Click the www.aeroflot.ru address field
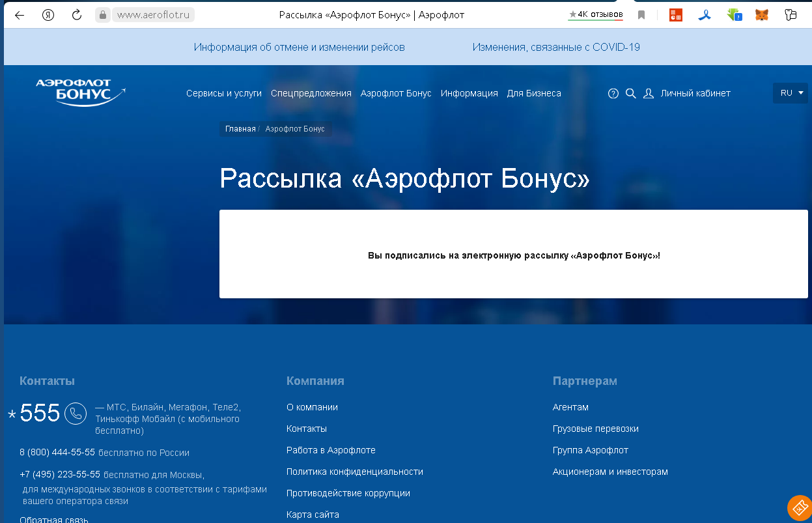Viewport: 812px width, 523px height. tap(154, 15)
